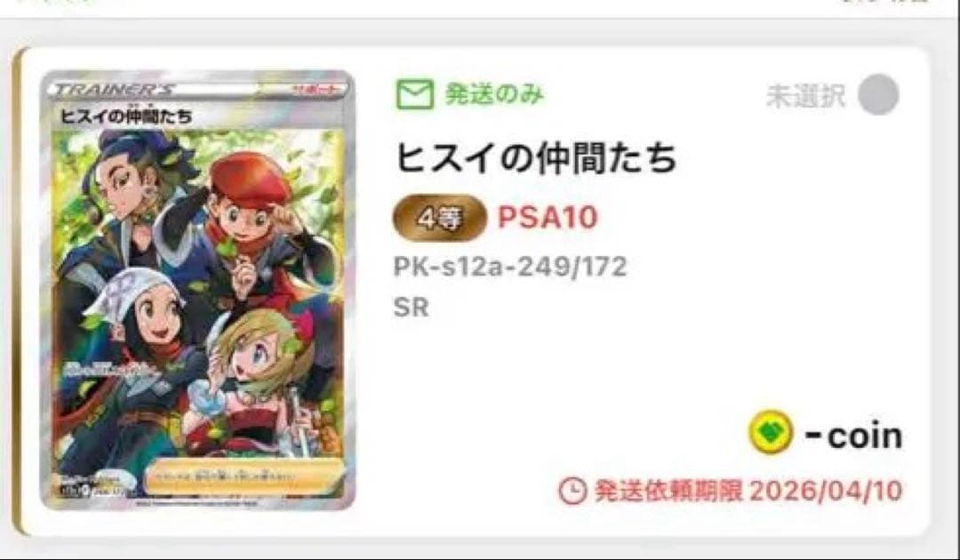The height and width of the screenshot is (560, 960).
Task: Click the green envelope shipping icon
Action: point(415,94)
